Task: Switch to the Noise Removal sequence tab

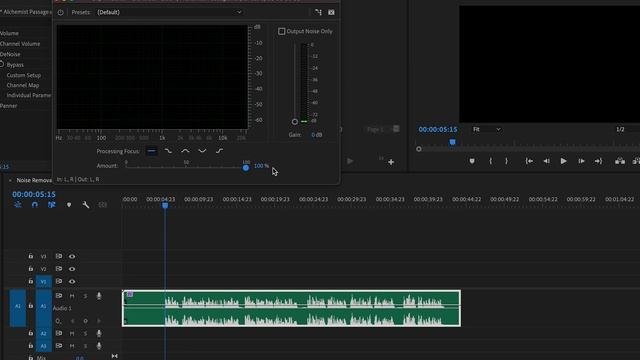Action: 34,180
